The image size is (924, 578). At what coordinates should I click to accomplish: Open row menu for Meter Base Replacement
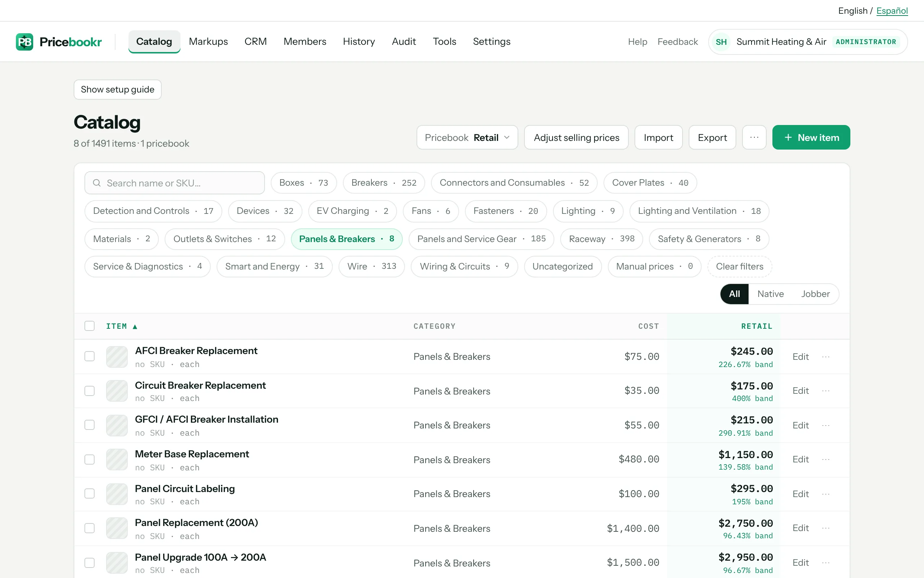point(825,460)
